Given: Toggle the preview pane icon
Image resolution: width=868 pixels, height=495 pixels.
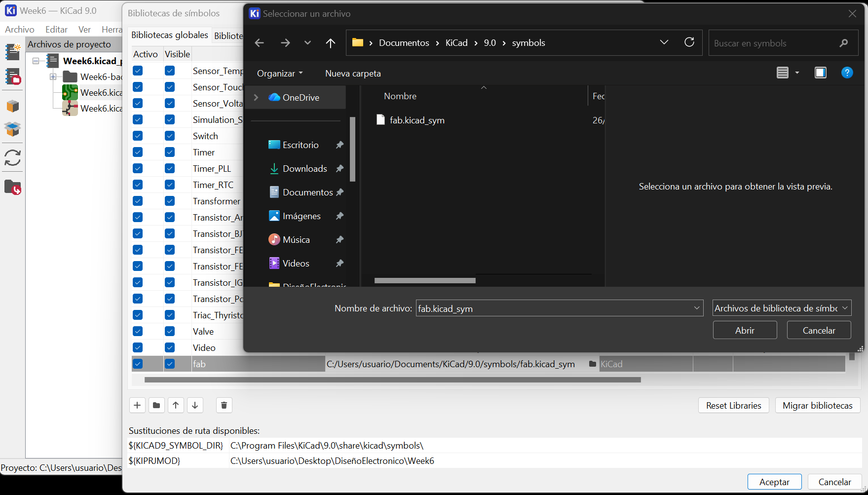Looking at the screenshot, I should pyautogui.click(x=821, y=73).
